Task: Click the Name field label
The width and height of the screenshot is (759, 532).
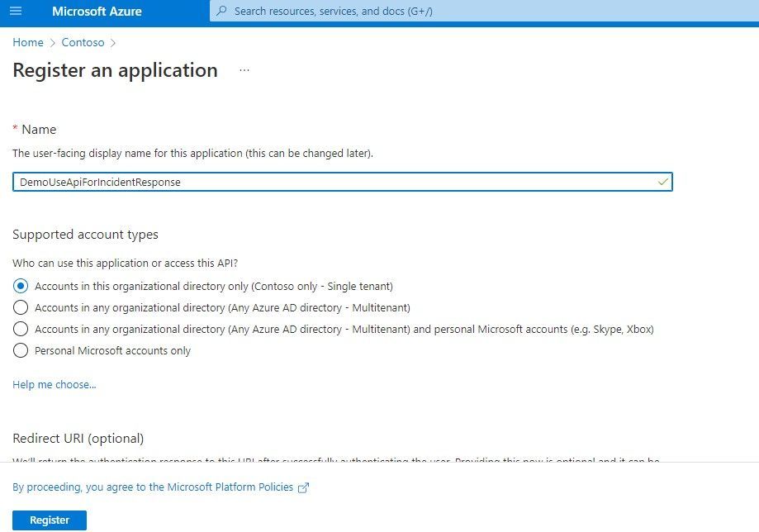Action: [39, 129]
